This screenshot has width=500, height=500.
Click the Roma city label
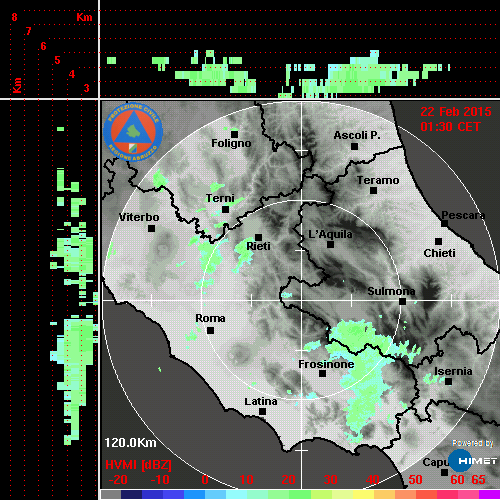click(210, 318)
